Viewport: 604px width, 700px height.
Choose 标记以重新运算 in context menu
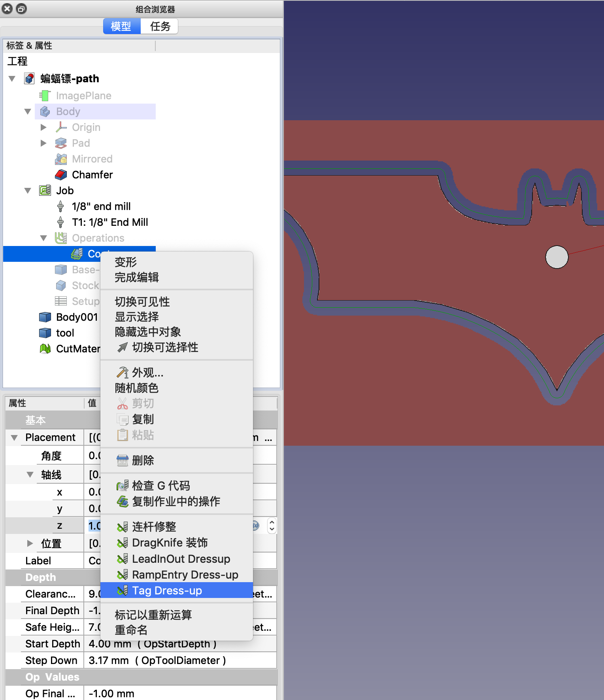point(177,615)
